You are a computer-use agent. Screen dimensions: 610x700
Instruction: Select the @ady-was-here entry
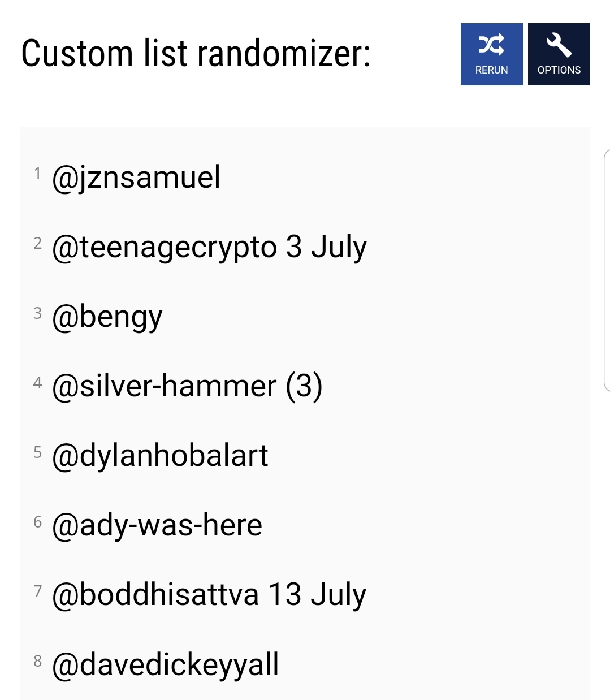(x=157, y=525)
